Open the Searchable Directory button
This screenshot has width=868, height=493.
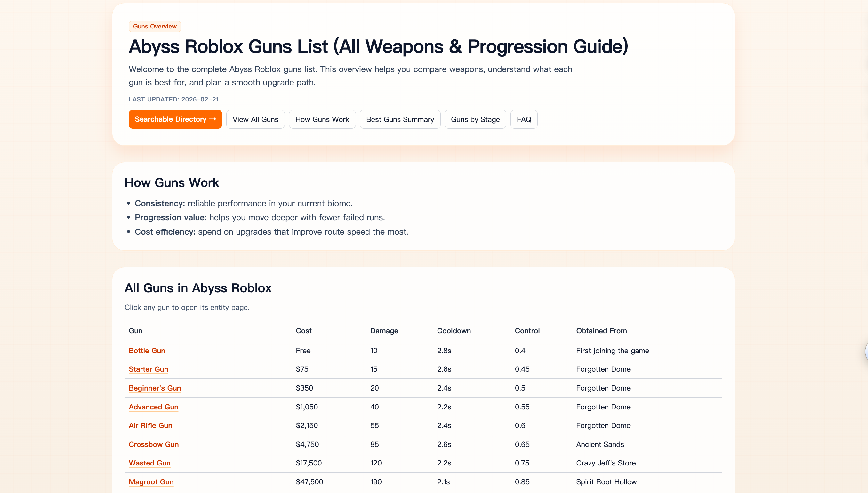(175, 119)
